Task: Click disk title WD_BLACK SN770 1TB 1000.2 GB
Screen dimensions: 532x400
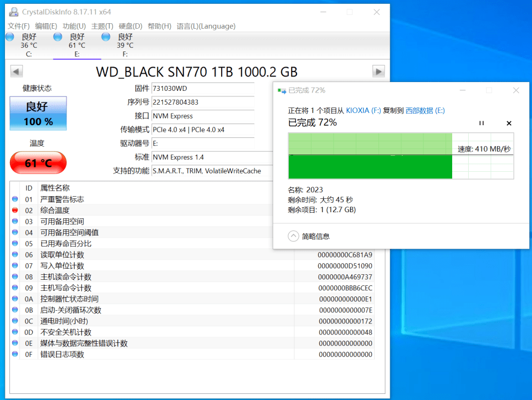Action: point(197,72)
